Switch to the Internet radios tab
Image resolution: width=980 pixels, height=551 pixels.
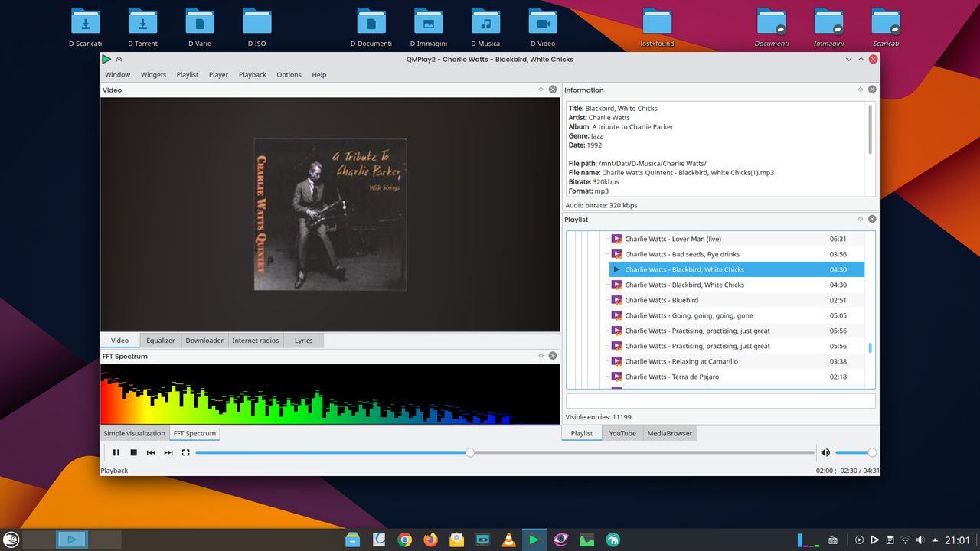click(x=256, y=341)
